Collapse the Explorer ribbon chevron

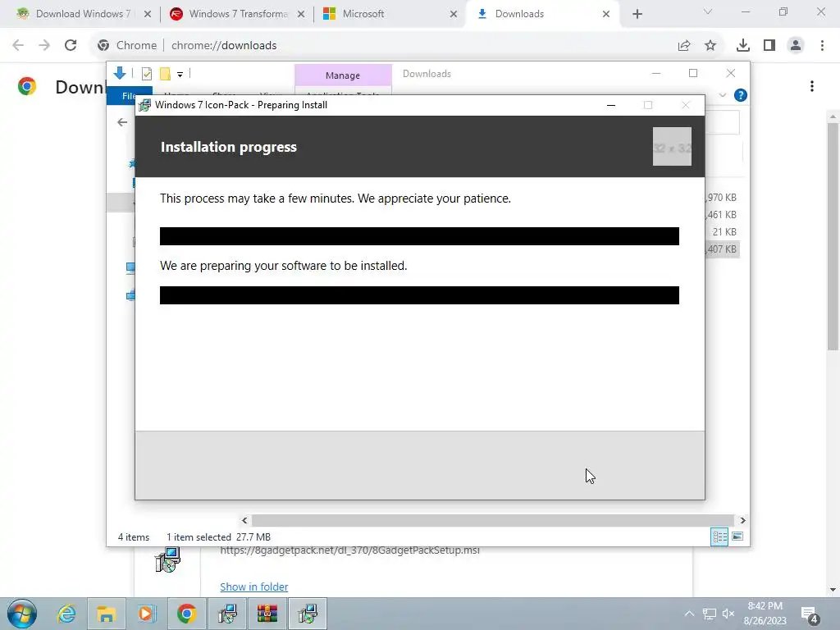[723, 95]
